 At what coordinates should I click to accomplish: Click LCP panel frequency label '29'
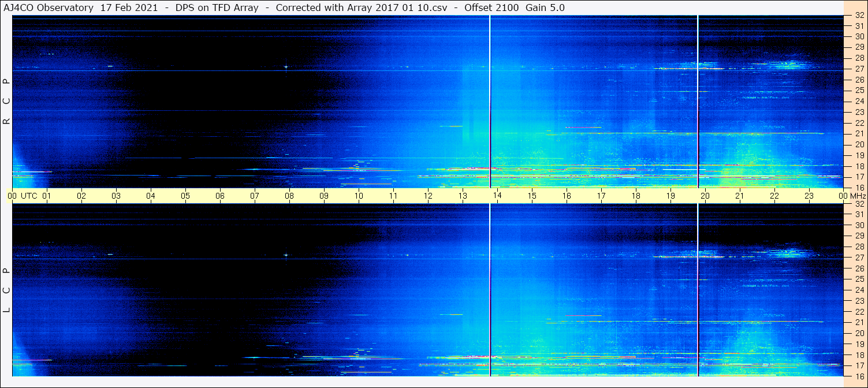pyautogui.click(x=859, y=236)
